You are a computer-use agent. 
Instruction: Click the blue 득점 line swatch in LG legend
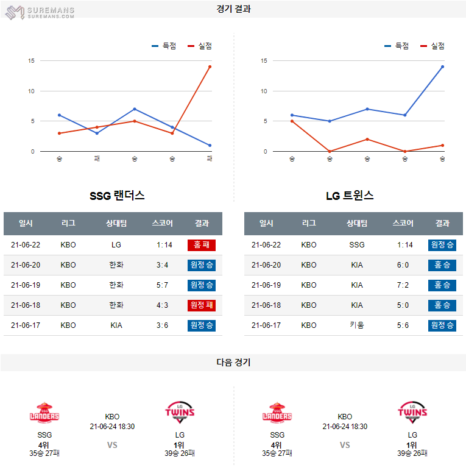(x=387, y=46)
